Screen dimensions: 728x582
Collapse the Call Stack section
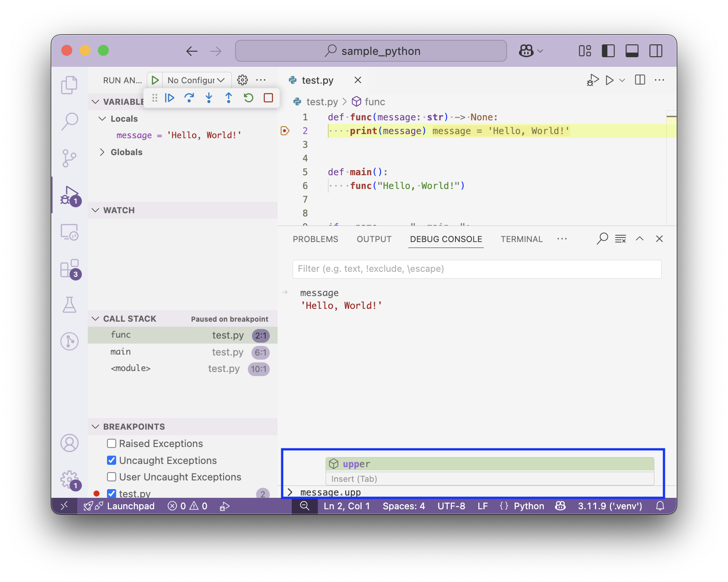pyautogui.click(x=96, y=318)
